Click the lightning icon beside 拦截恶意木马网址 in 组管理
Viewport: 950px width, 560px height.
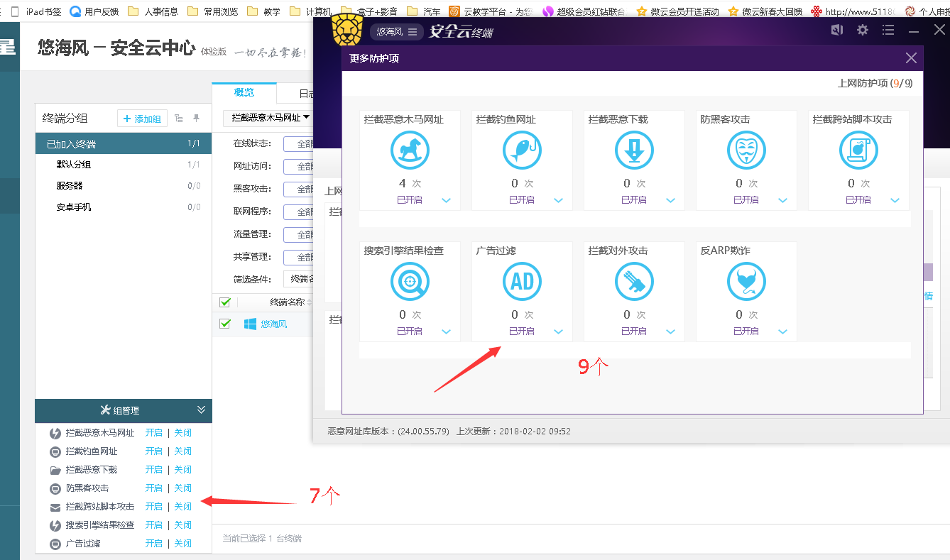55,433
